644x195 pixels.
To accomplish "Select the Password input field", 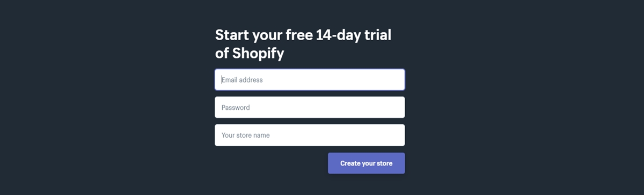I will (x=310, y=107).
